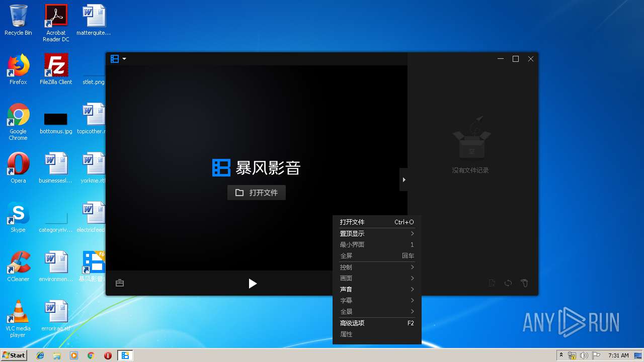Click the 没有文件记录 text in the playlist
Viewport: 644px width, 362px height.
pyautogui.click(x=470, y=170)
